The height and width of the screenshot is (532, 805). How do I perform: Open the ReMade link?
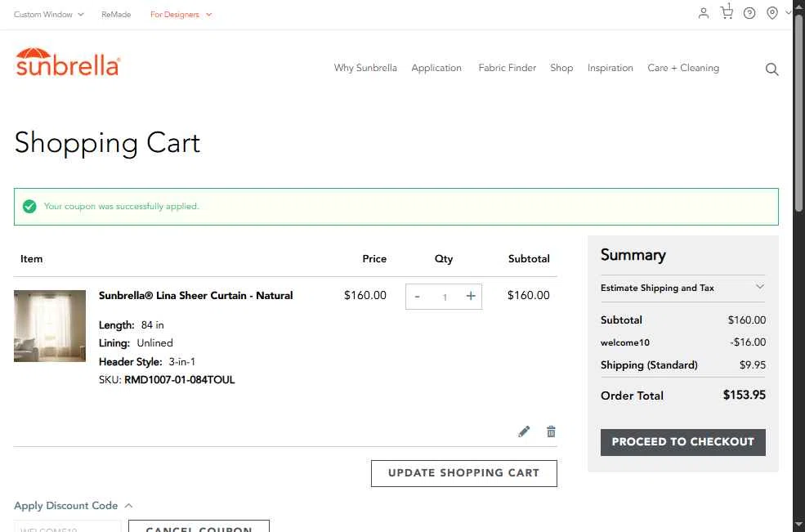(x=116, y=15)
